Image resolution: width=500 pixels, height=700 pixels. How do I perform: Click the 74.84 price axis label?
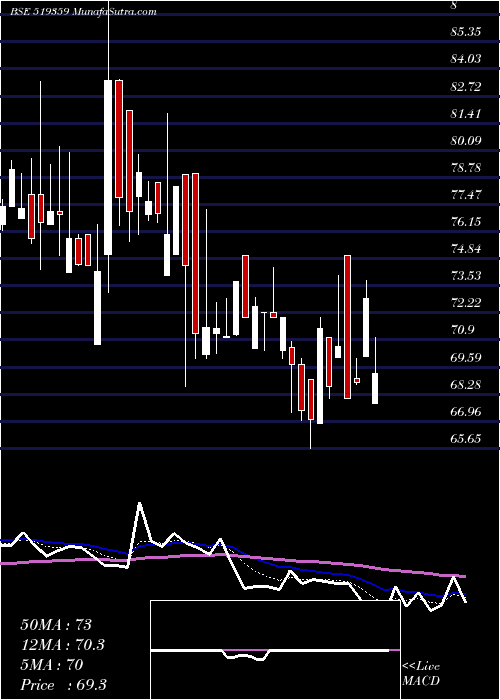tap(466, 249)
